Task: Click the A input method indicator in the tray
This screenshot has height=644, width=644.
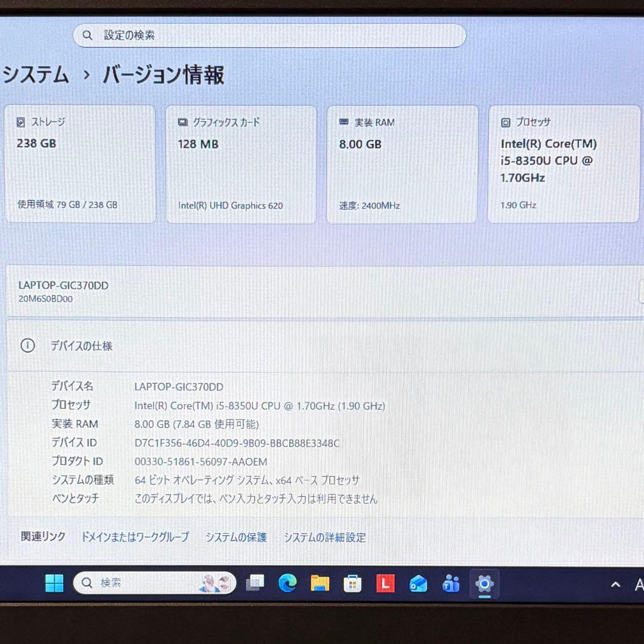Action: point(640,584)
